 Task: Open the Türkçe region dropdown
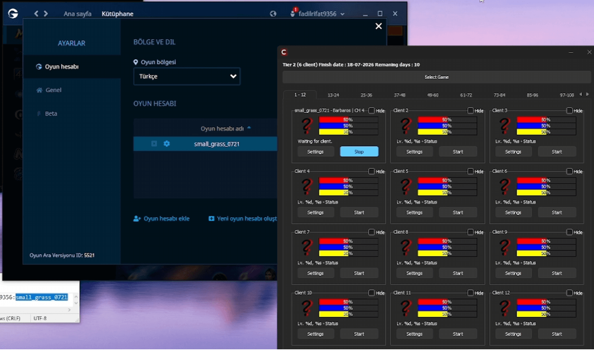click(187, 76)
